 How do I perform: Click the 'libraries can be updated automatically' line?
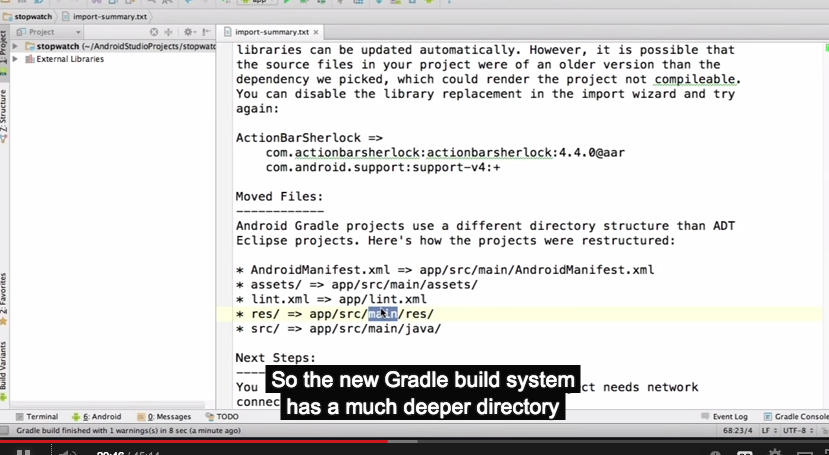485,50
